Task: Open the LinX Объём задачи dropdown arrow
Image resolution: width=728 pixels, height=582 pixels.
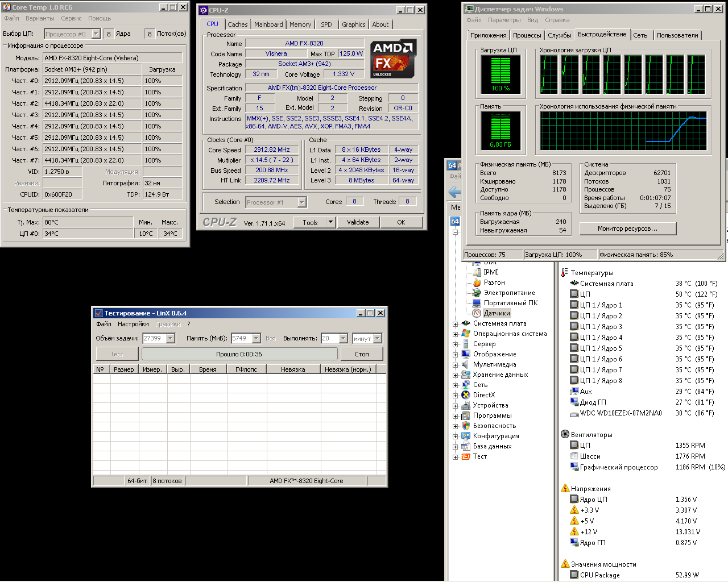Action: 170,339
